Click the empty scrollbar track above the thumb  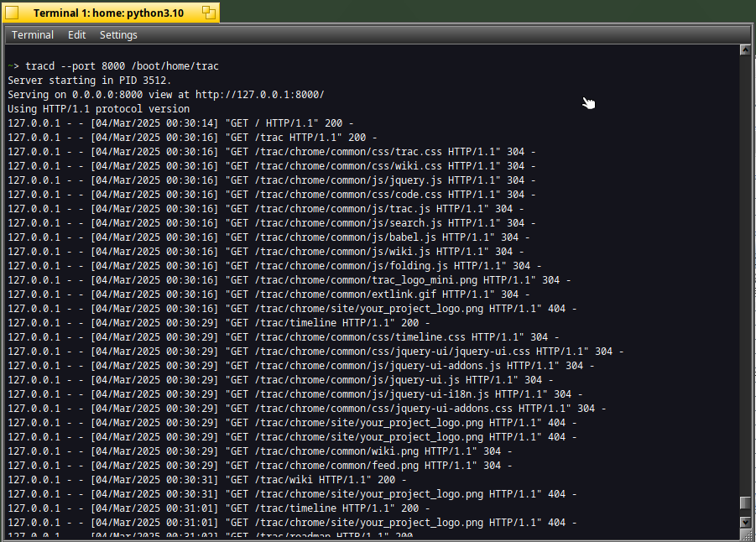tap(745, 275)
